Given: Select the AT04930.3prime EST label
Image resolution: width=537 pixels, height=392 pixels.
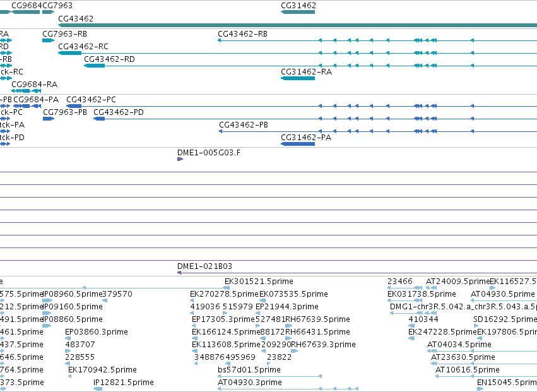Looking at the screenshot, I should pyautogui.click(x=250, y=383).
